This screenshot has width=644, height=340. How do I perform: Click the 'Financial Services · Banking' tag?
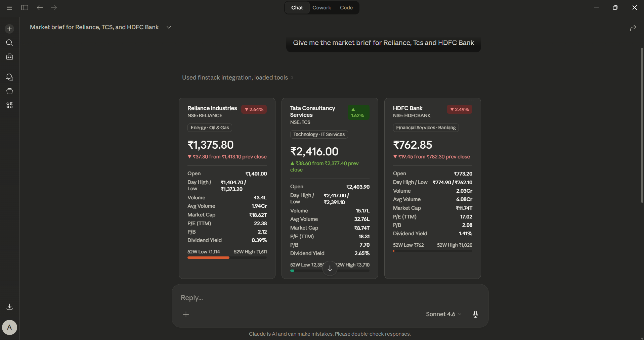(x=426, y=128)
